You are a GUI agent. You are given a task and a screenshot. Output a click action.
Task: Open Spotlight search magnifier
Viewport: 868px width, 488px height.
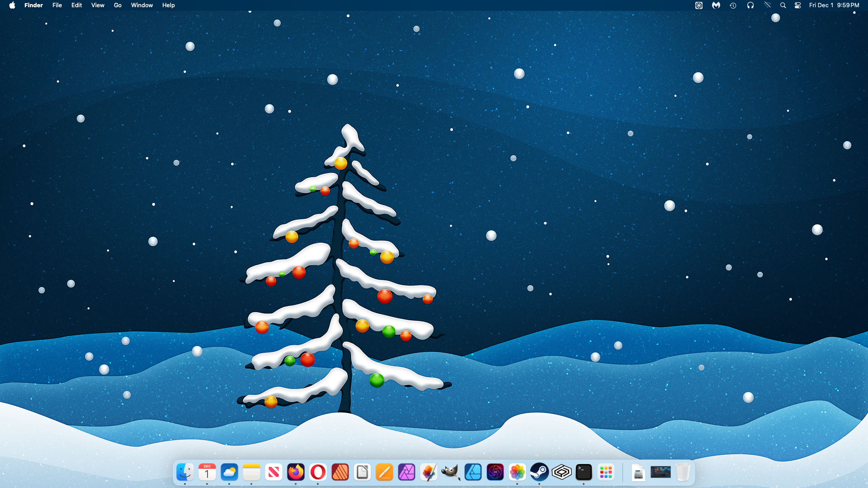783,5
